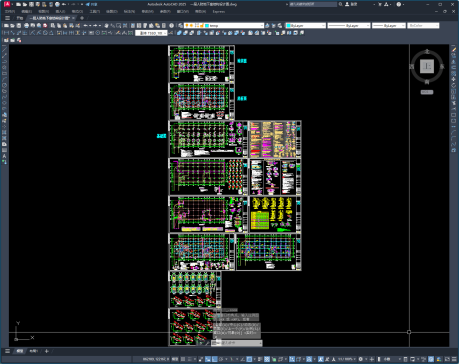The height and width of the screenshot is (364, 459).
Task: Click Match Properties icon
Action: tap(71, 25)
